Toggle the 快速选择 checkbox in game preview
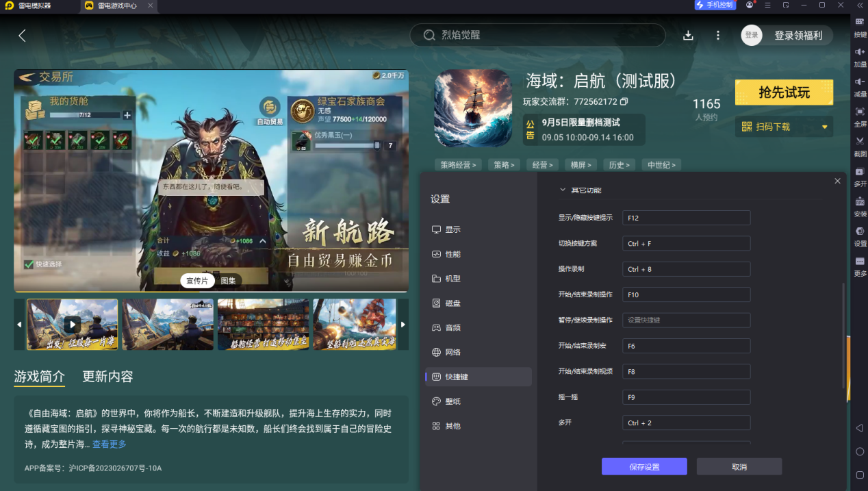This screenshot has width=868, height=491. pyautogui.click(x=29, y=264)
